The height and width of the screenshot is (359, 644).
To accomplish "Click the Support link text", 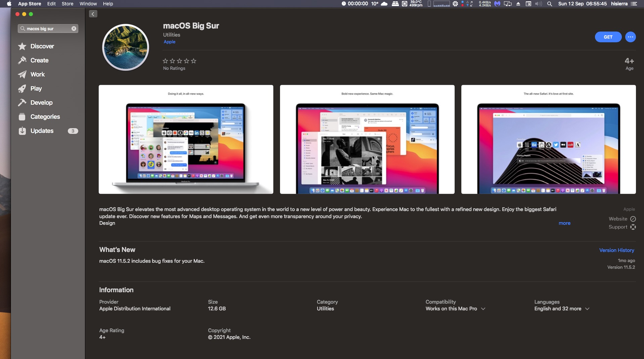I will [618, 227].
